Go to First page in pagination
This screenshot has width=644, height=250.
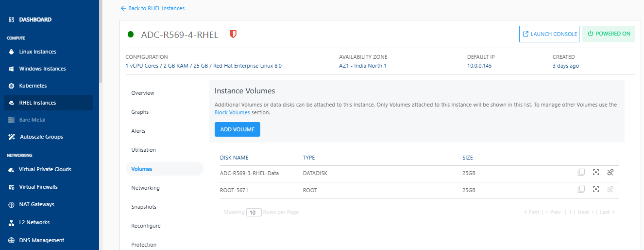pyautogui.click(x=531, y=212)
